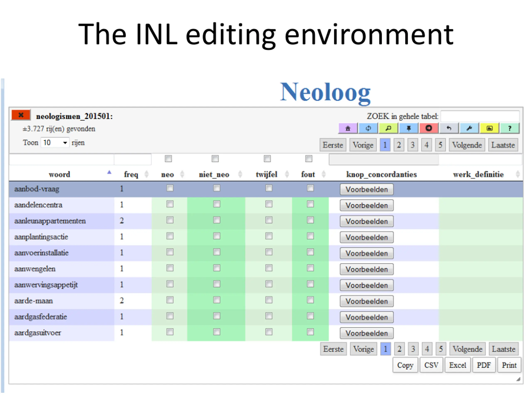Click the red right-arrow circle icon
The width and height of the screenshot is (532, 399).
pyautogui.click(x=429, y=128)
